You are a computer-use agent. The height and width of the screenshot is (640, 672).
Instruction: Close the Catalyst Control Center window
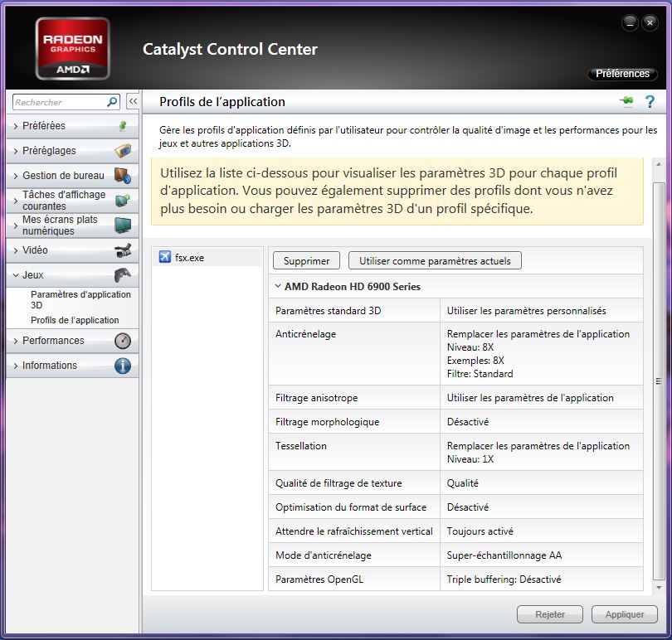pyautogui.click(x=650, y=22)
